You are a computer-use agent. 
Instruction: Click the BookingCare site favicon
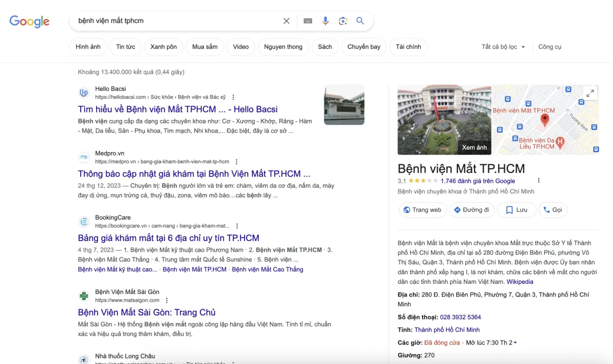[x=84, y=222]
